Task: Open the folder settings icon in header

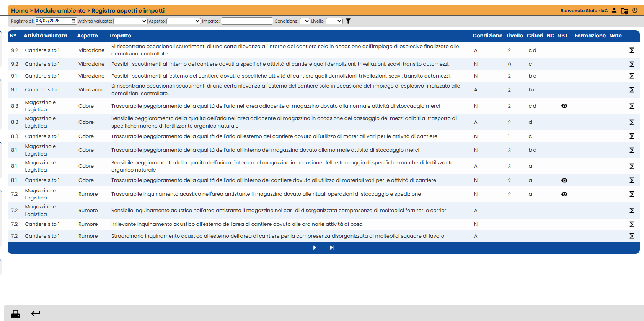Action: click(x=624, y=11)
